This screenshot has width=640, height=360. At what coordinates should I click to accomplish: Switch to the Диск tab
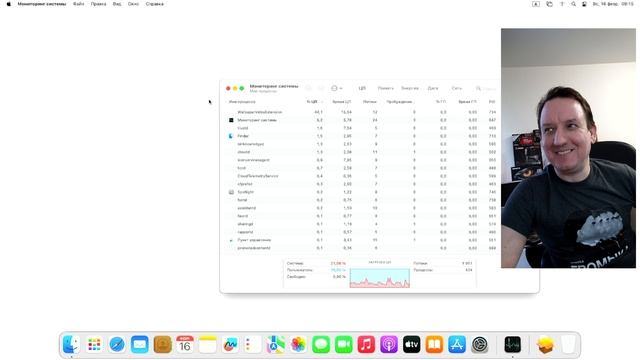[x=433, y=88]
